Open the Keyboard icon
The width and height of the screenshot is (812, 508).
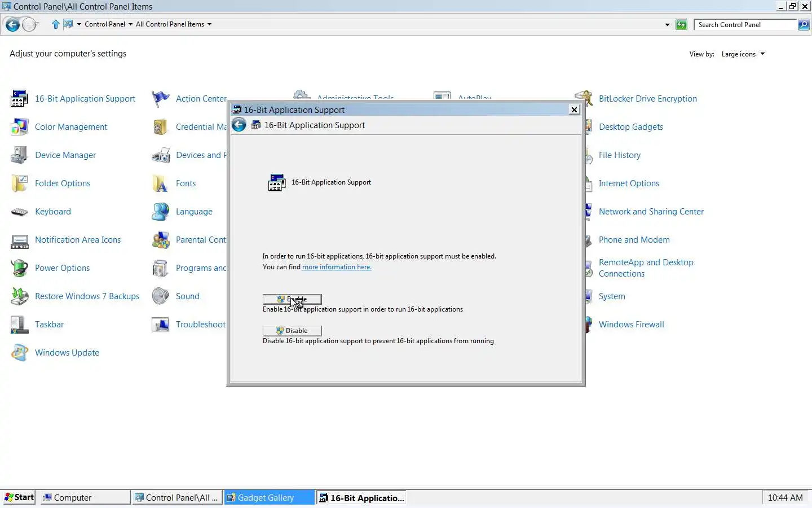pyautogui.click(x=19, y=212)
